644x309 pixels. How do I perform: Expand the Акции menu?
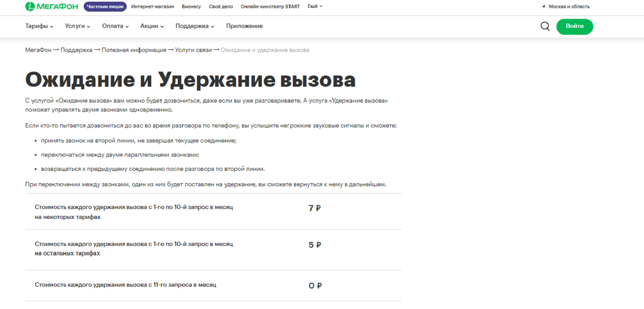click(x=152, y=26)
